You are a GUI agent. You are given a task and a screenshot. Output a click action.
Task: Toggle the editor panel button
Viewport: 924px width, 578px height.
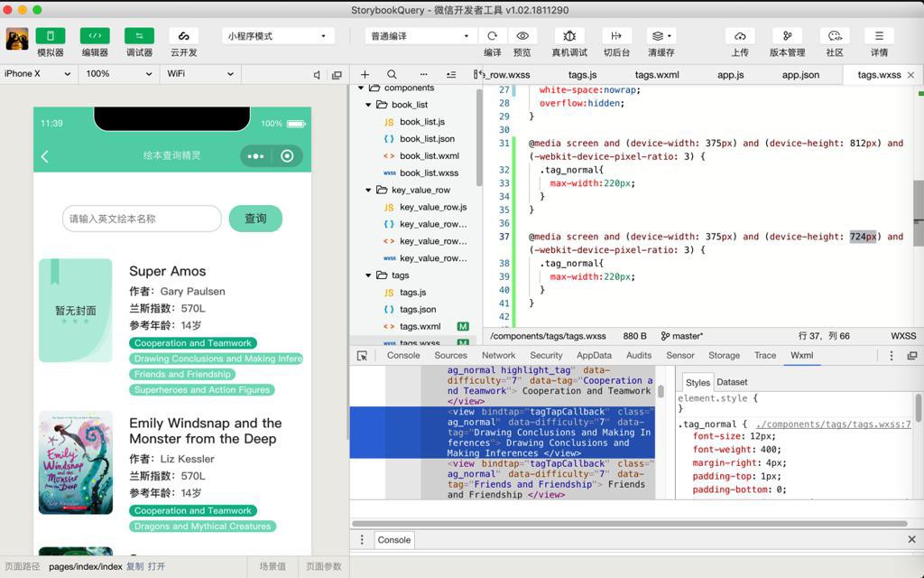click(95, 36)
